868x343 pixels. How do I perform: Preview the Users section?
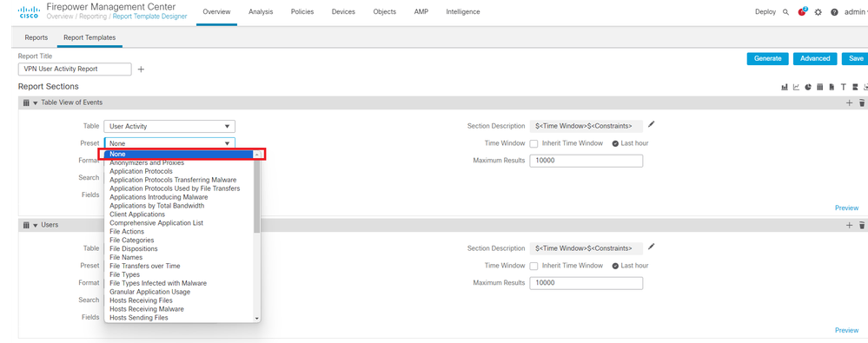coord(846,330)
